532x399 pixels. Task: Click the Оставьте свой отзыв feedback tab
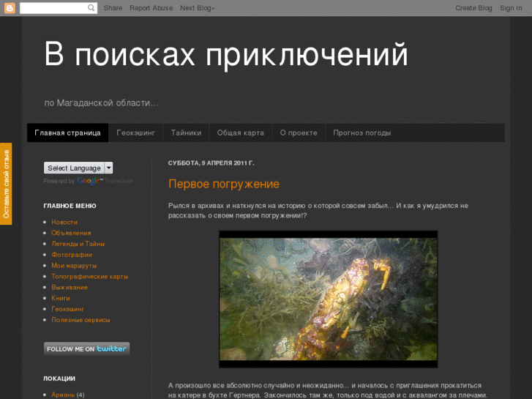pos(6,184)
